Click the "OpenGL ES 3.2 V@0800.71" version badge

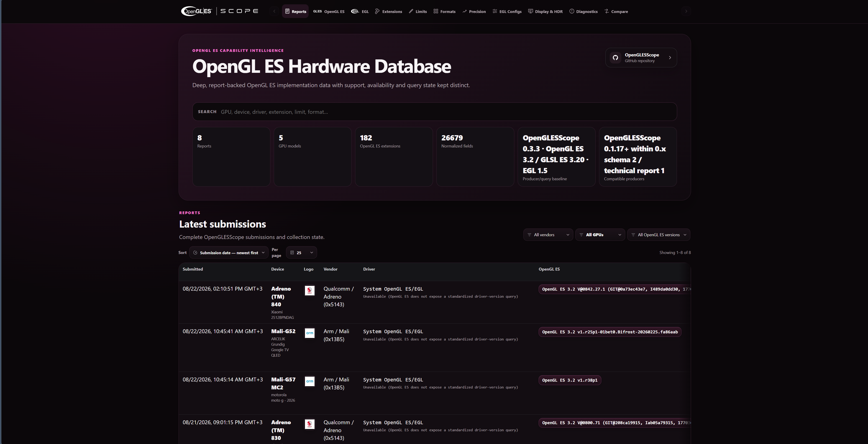point(614,423)
